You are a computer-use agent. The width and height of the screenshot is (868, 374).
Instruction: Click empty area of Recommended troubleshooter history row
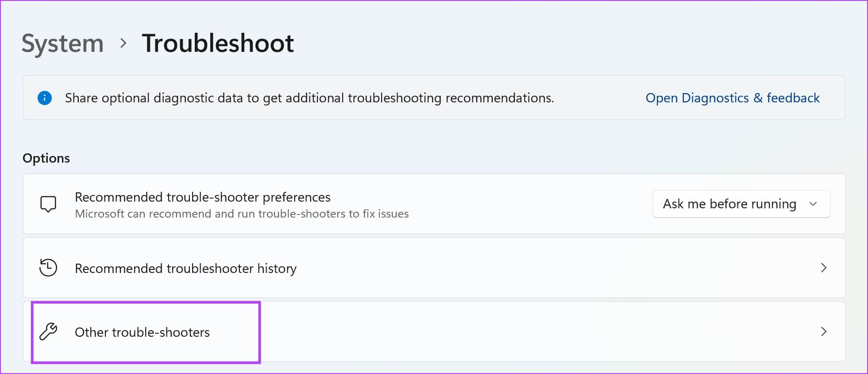(x=531, y=268)
